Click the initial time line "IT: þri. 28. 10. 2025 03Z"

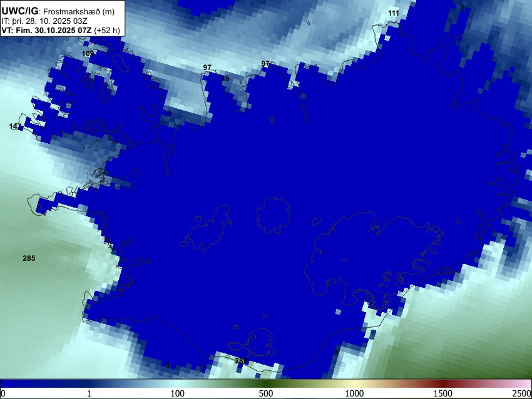pyautogui.click(x=44, y=21)
